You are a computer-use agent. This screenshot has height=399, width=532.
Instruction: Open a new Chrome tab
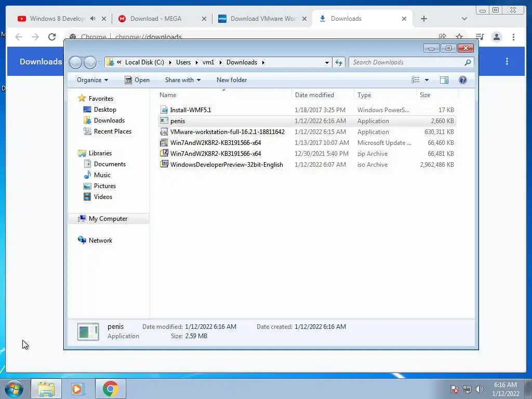click(x=424, y=19)
